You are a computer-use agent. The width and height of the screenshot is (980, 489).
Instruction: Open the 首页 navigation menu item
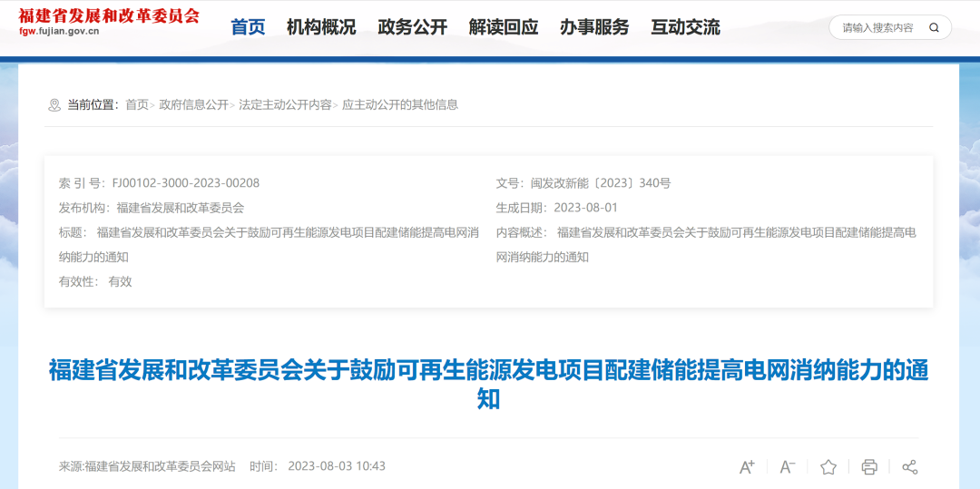(248, 27)
